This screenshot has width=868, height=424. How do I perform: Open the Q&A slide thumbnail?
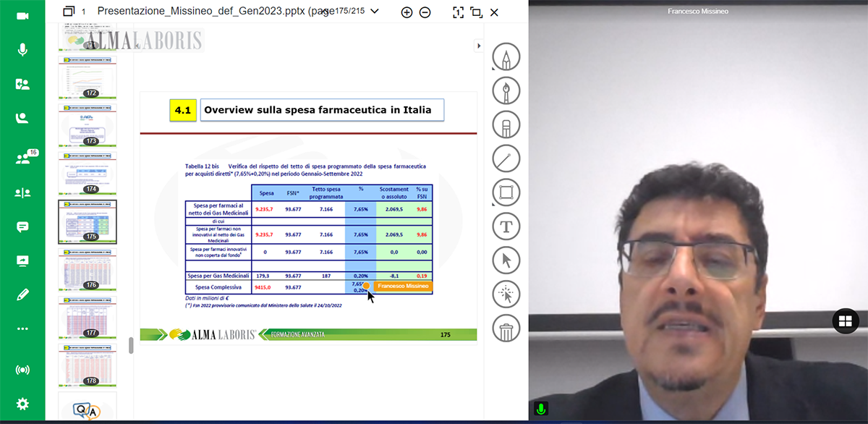(87, 407)
